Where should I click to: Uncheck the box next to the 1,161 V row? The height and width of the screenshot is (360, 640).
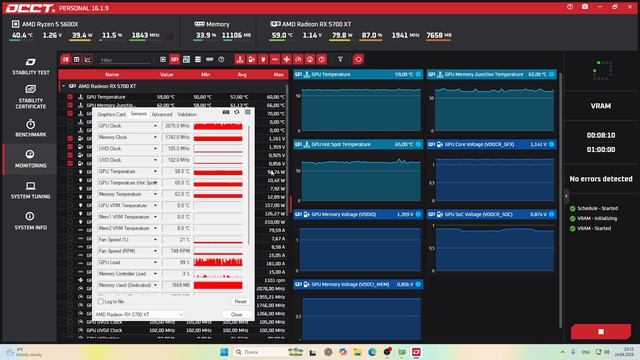point(70,139)
